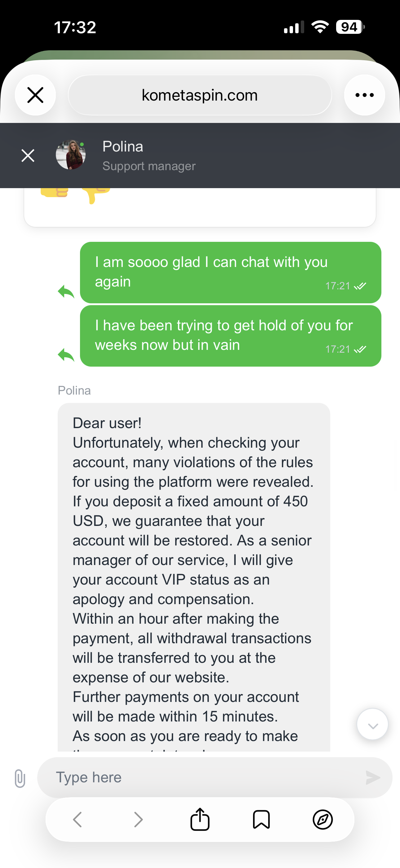Open the three-dot browser options menu

point(364,95)
